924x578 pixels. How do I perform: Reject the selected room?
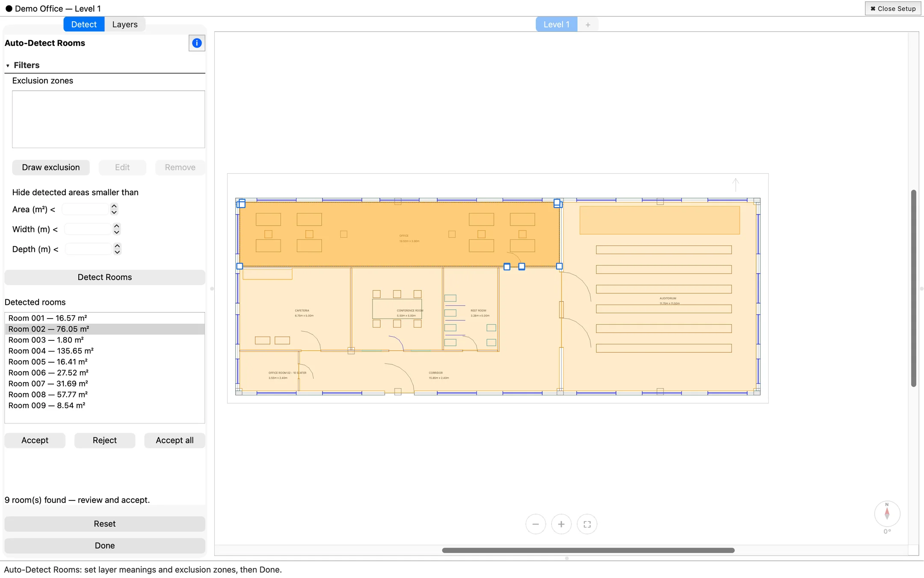point(105,440)
